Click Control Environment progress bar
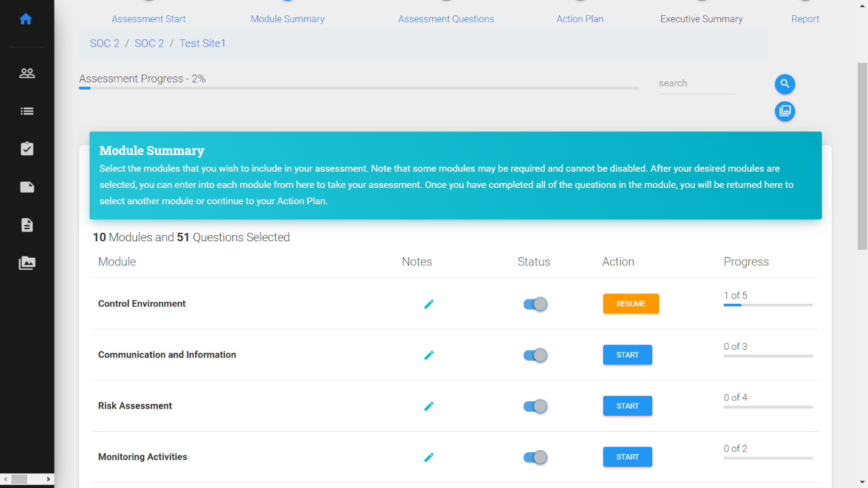This screenshot has height=488, width=868. pos(768,305)
